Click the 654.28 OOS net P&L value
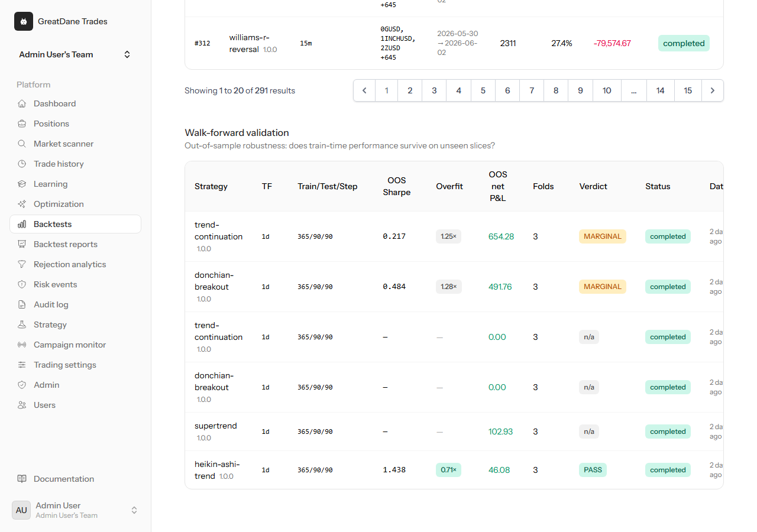This screenshot has width=757, height=532. (x=501, y=236)
